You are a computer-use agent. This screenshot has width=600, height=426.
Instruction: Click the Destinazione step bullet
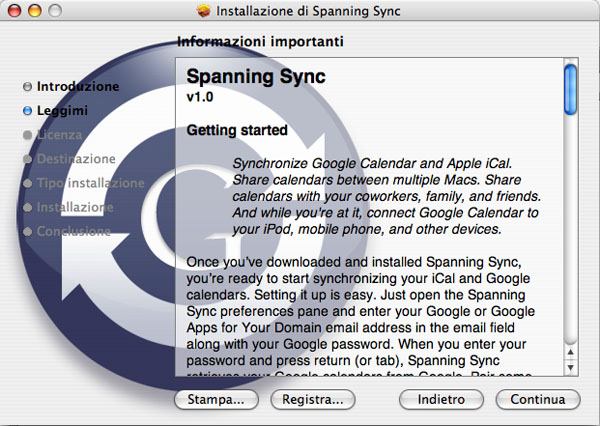(x=27, y=159)
